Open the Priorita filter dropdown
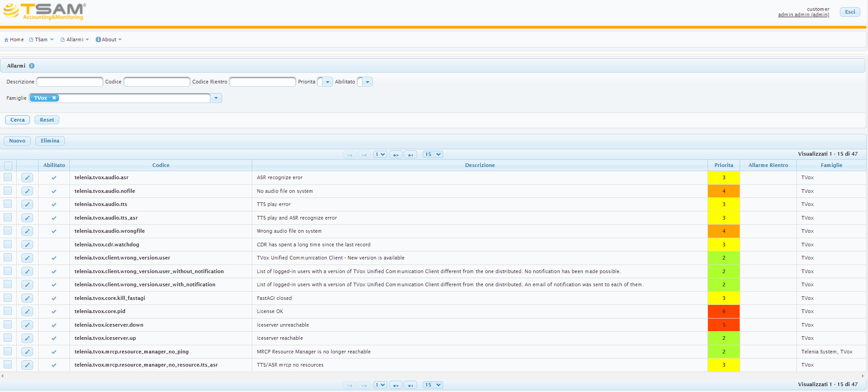The height and width of the screenshot is (392, 868). click(327, 82)
